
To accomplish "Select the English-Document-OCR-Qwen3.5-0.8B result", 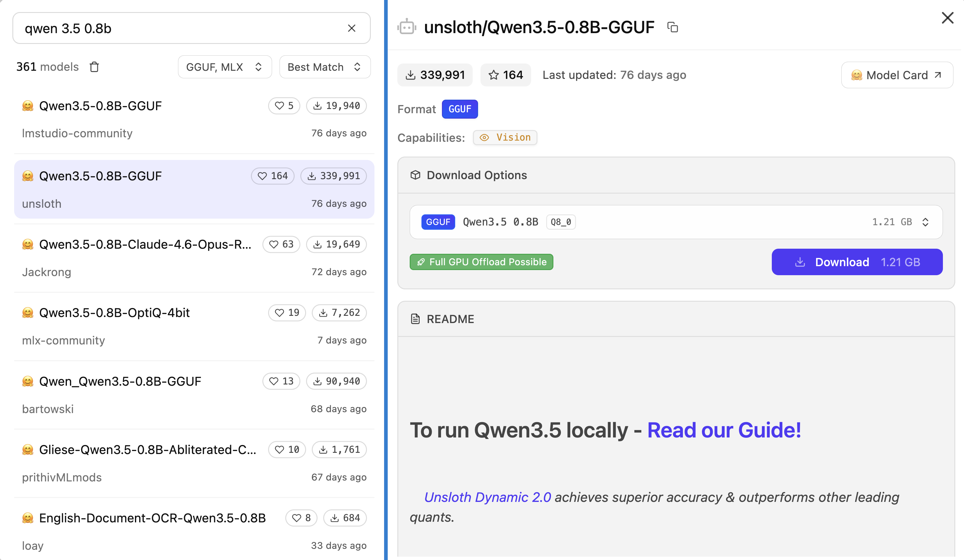I will point(194,532).
